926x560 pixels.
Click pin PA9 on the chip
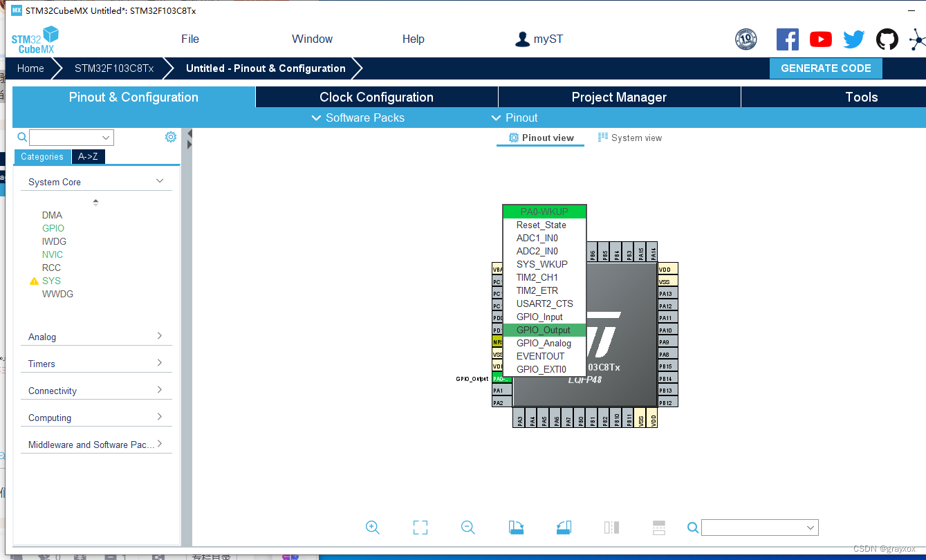668,342
